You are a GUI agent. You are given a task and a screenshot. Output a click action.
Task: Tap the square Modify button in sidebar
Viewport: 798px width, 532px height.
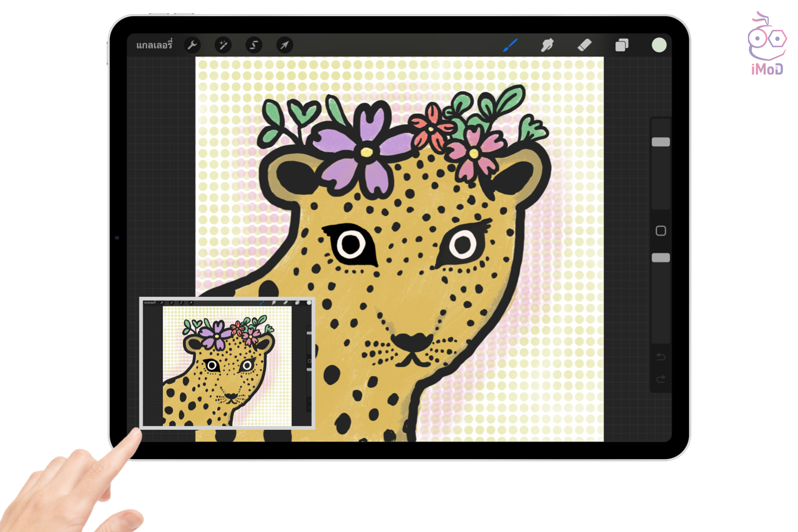point(661,231)
